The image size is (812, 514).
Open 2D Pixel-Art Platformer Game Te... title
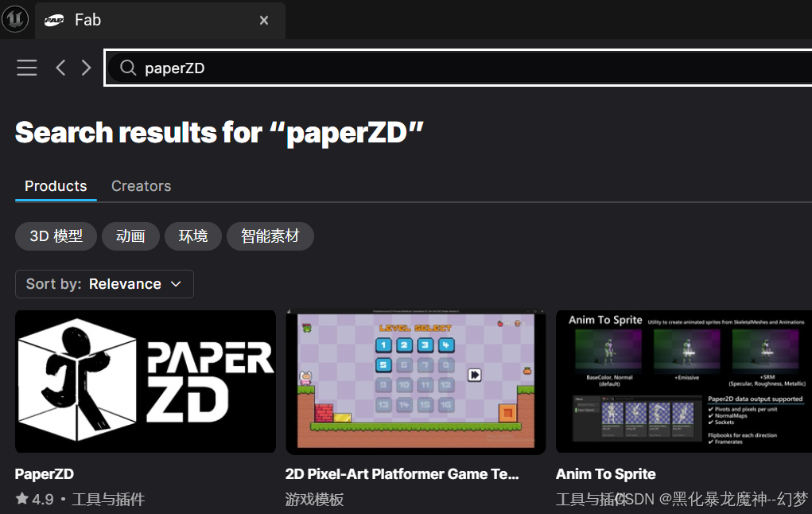coord(402,474)
